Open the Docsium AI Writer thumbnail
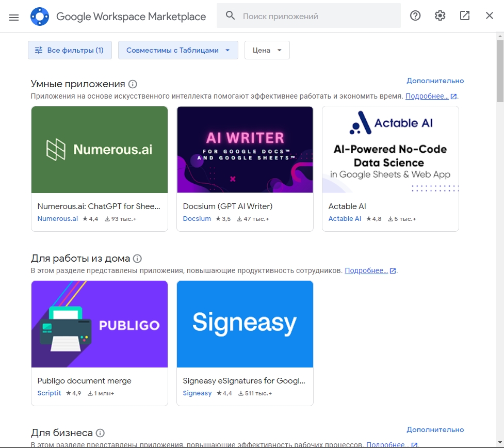 point(245,150)
